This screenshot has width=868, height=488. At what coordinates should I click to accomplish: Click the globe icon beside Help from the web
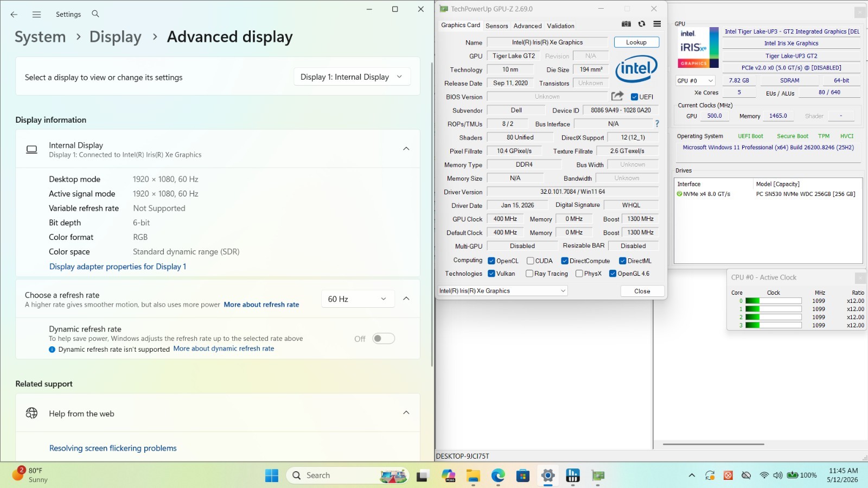[x=32, y=413]
